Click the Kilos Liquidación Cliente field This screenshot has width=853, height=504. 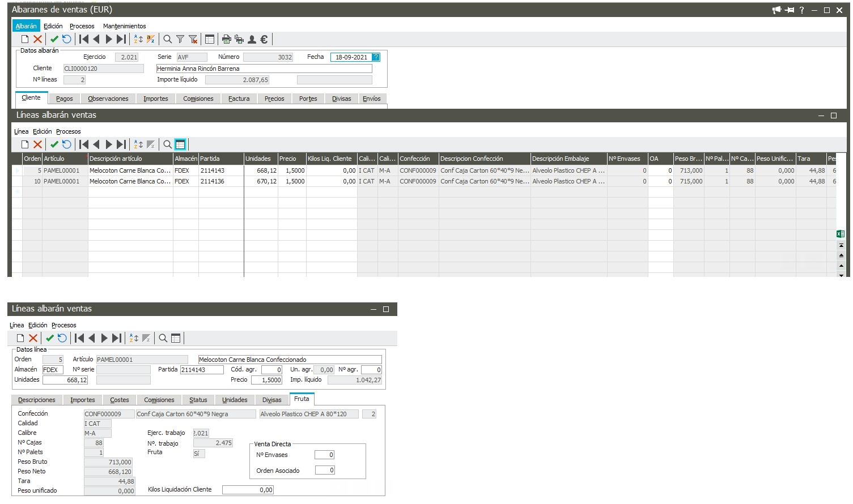point(248,490)
